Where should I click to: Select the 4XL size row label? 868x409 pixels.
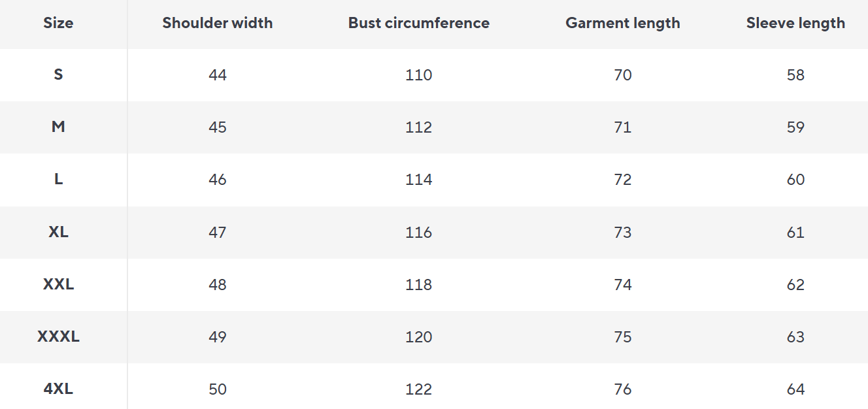coord(58,389)
